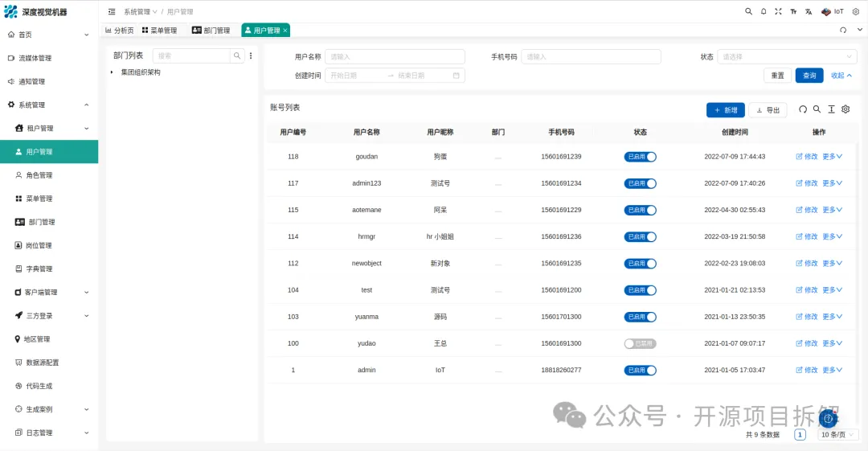
Task: Focus the 用户名称 input field
Action: click(395, 56)
